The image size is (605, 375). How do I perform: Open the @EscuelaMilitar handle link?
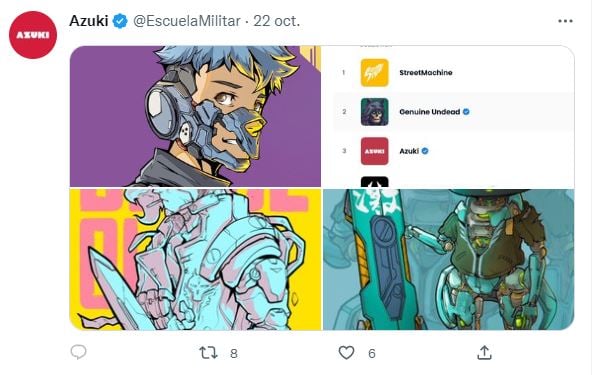tap(187, 21)
